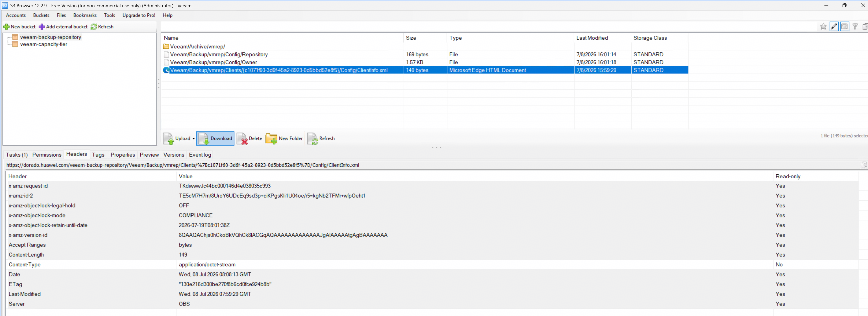Click the application/octet-stream Content-Type value
The image size is (868, 316).
tap(207, 264)
